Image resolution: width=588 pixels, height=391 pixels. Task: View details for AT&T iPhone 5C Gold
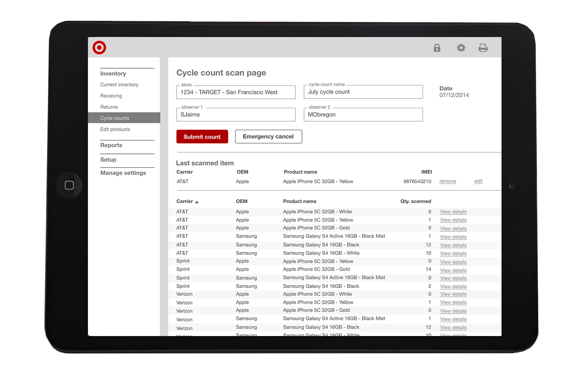[x=453, y=229]
